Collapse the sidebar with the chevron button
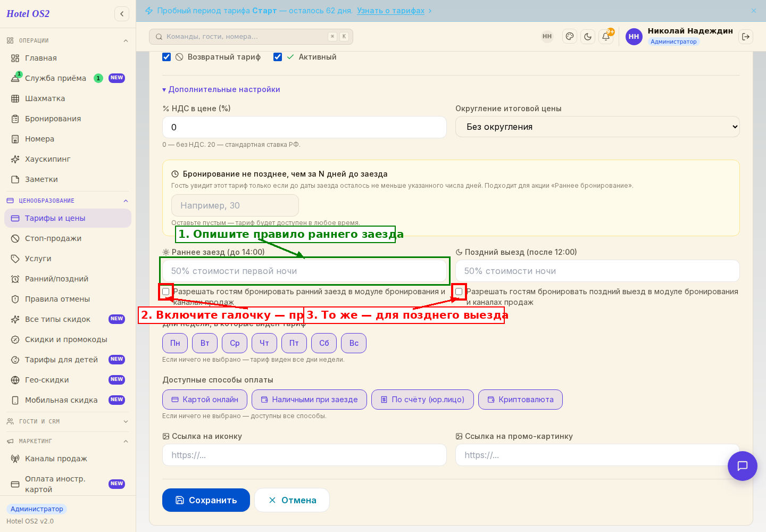Screen dimensions: 766x532 point(122,14)
